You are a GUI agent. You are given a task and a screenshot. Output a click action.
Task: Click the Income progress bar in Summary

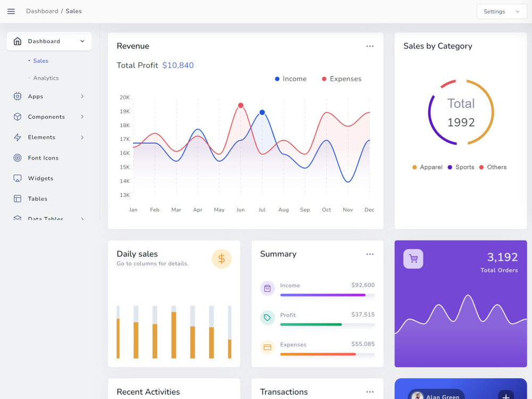[327, 295]
